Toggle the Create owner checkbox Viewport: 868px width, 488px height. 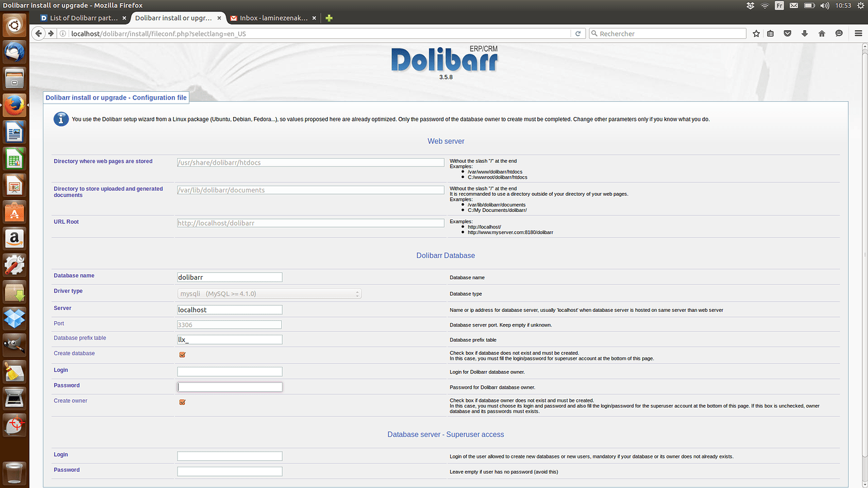182,402
